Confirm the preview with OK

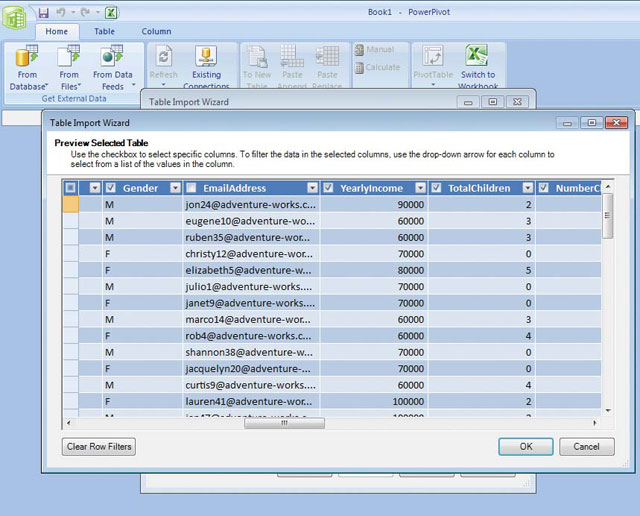526,447
